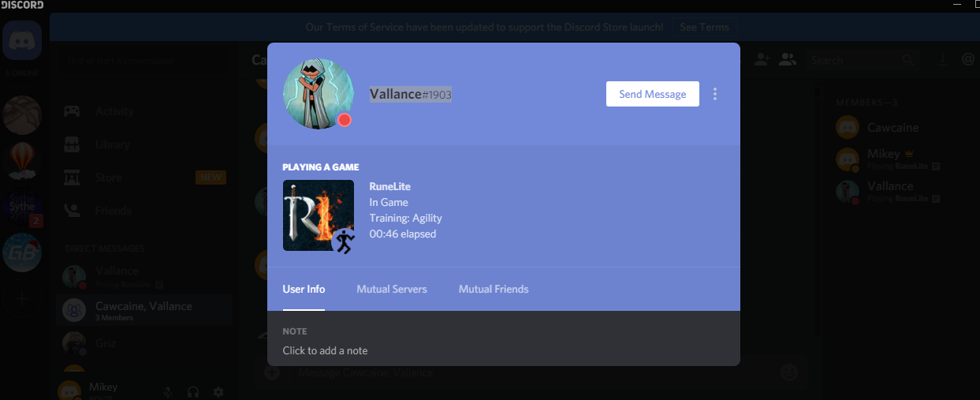Click the Agility skill small icon

(x=343, y=241)
